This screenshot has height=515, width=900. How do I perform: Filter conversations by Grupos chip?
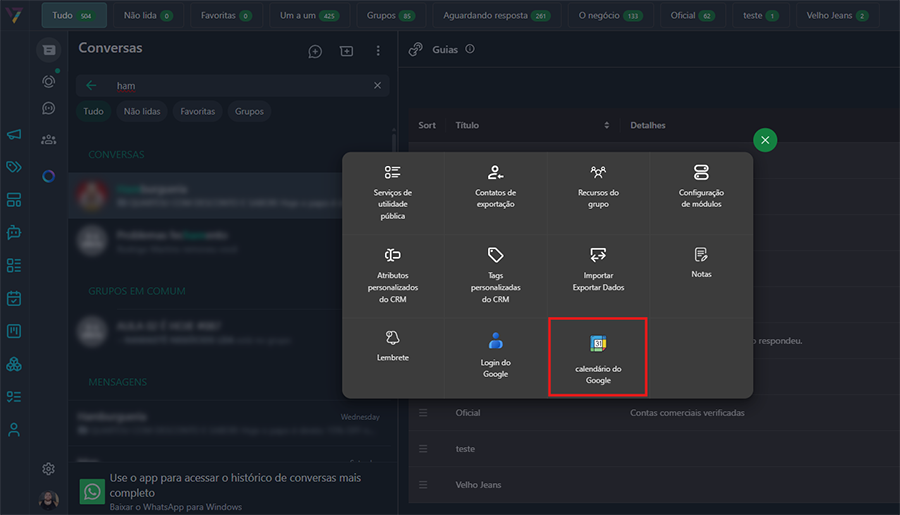click(x=249, y=112)
